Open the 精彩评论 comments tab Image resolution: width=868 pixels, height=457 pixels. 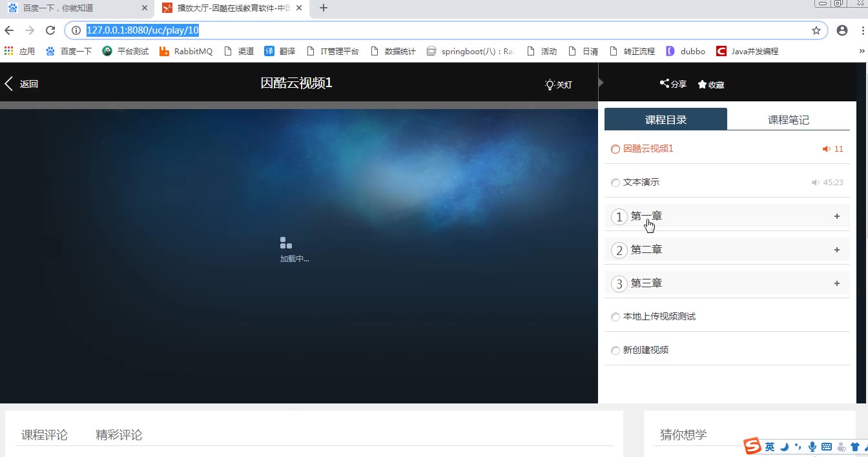point(119,435)
